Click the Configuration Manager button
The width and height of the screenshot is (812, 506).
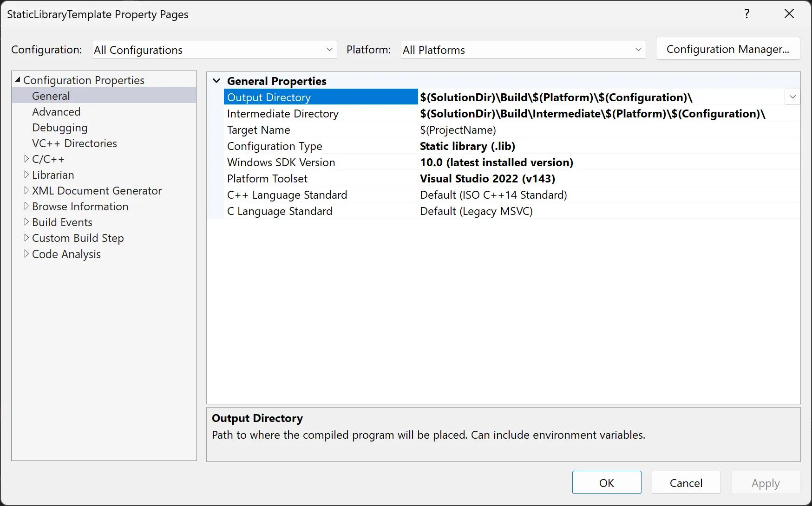727,49
